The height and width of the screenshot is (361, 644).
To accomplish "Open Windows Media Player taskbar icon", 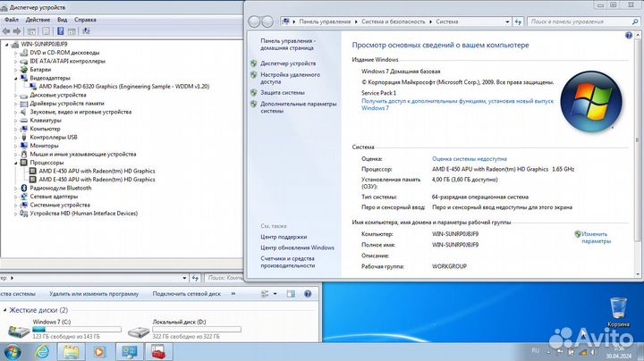I will coord(99,352).
